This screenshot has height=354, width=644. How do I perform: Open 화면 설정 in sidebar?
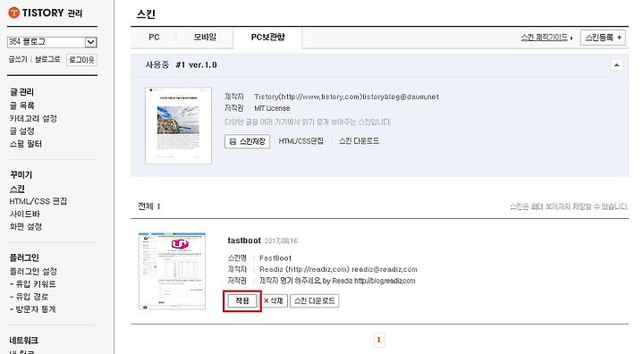26,226
